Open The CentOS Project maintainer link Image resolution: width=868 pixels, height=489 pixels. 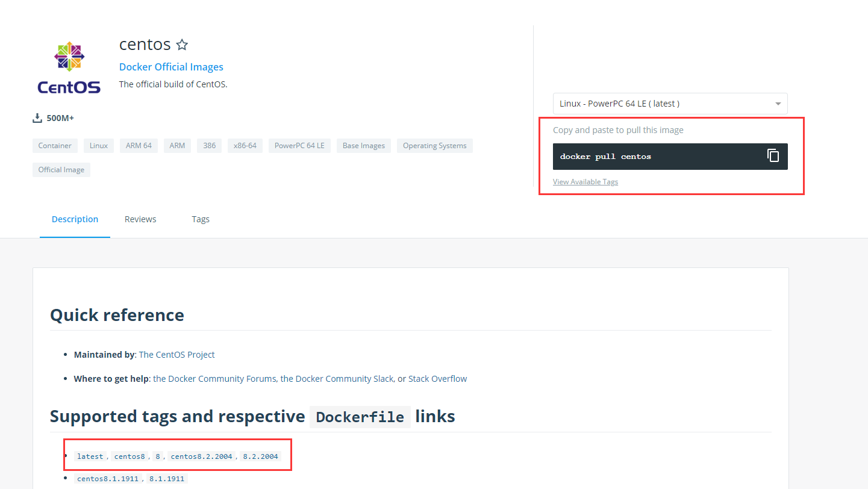tap(176, 355)
